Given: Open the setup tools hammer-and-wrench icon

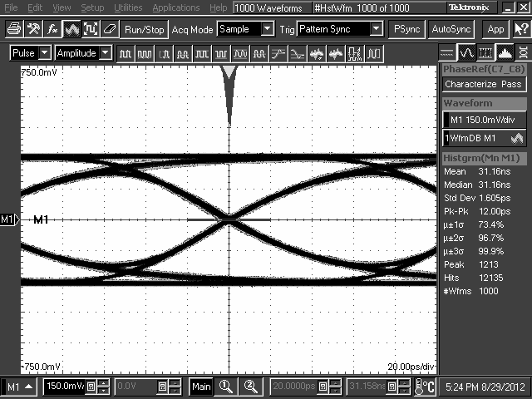Looking at the screenshot, I should coord(33,30).
